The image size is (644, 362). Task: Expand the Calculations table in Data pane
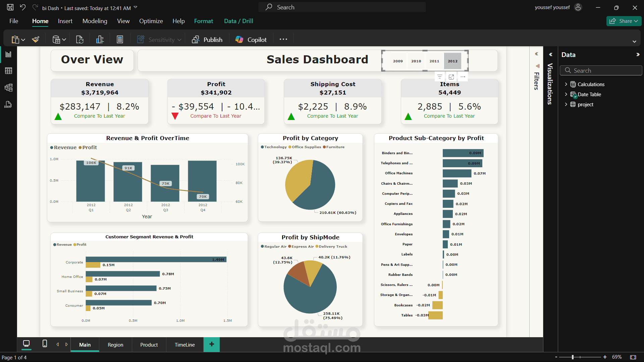coord(566,84)
